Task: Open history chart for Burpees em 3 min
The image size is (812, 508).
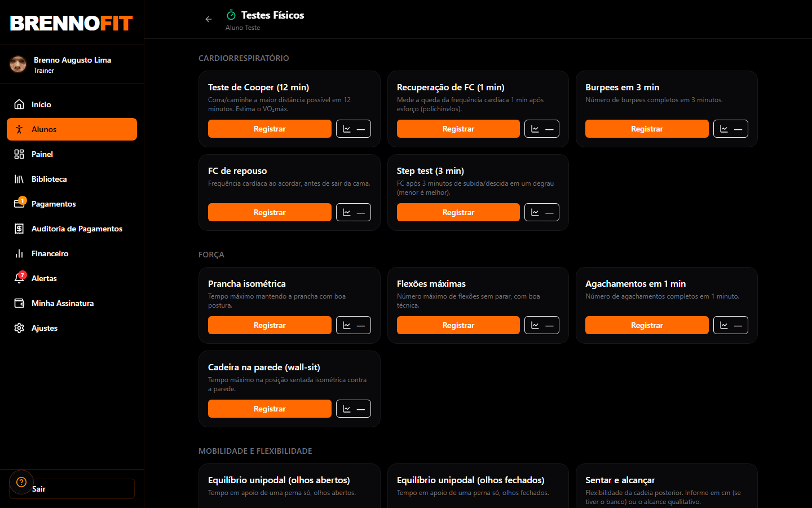Action: click(x=731, y=129)
